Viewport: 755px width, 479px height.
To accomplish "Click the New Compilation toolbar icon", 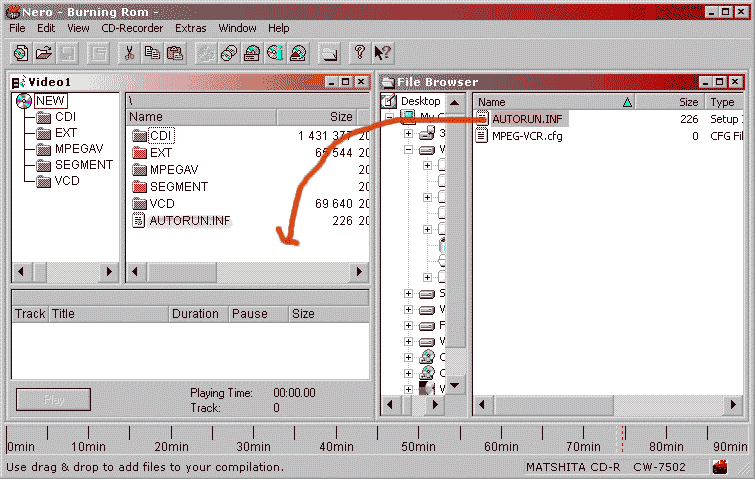I will (21, 53).
